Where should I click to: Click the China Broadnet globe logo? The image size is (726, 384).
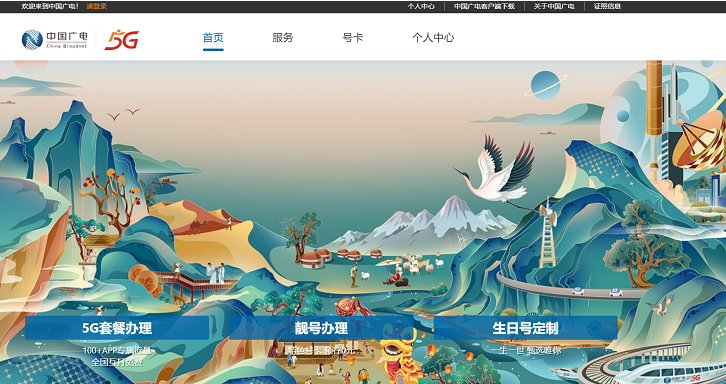pos(32,39)
